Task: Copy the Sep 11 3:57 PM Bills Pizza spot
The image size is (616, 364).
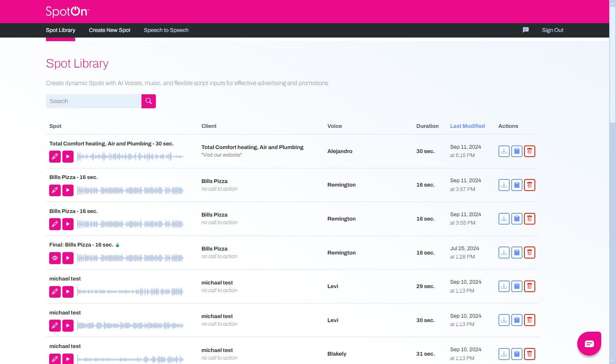Action: coord(516,185)
